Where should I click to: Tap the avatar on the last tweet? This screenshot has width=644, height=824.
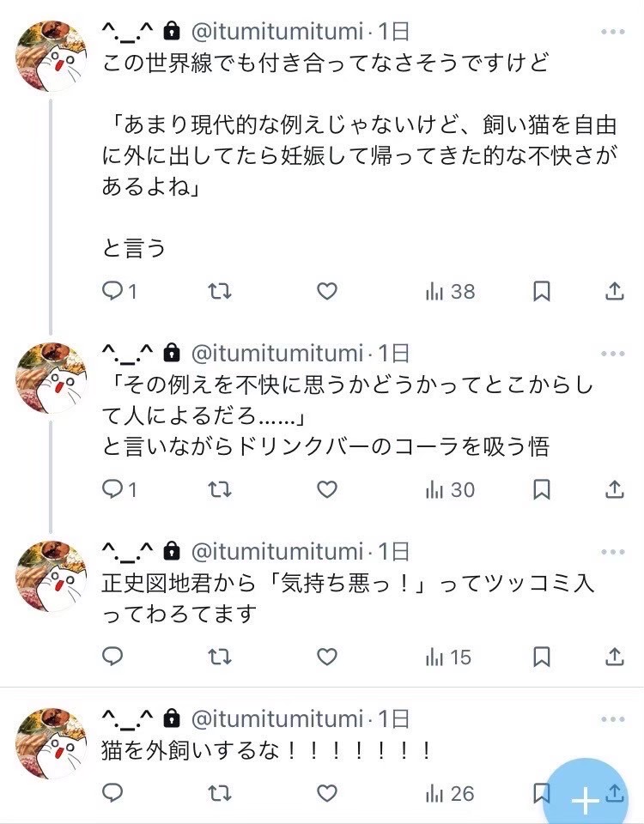coord(52,743)
